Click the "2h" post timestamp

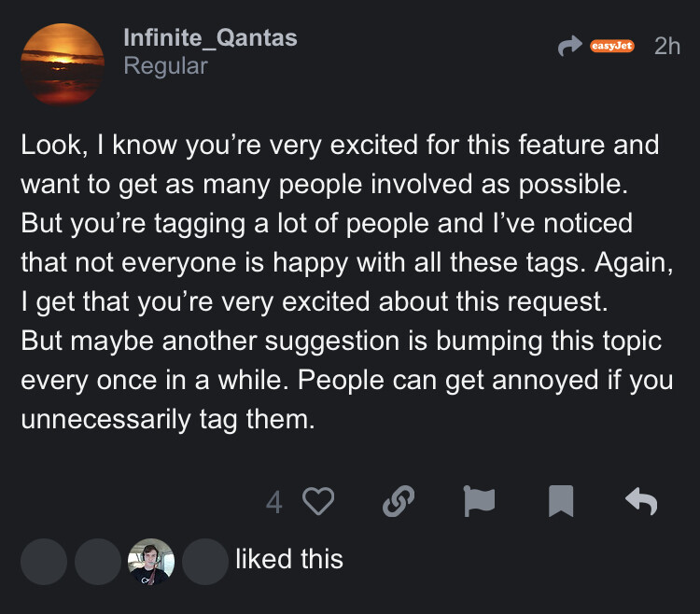coord(667,46)
